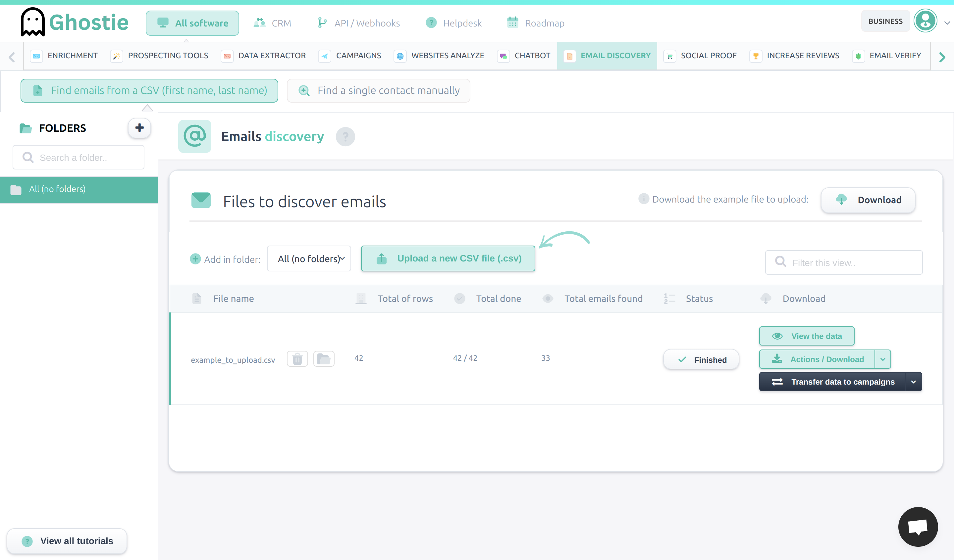The height and width of the screenshot is (560, 954).
Task: Click the Ghostie ghost logo
Action: pyautogui.click(x=32, y=22)
